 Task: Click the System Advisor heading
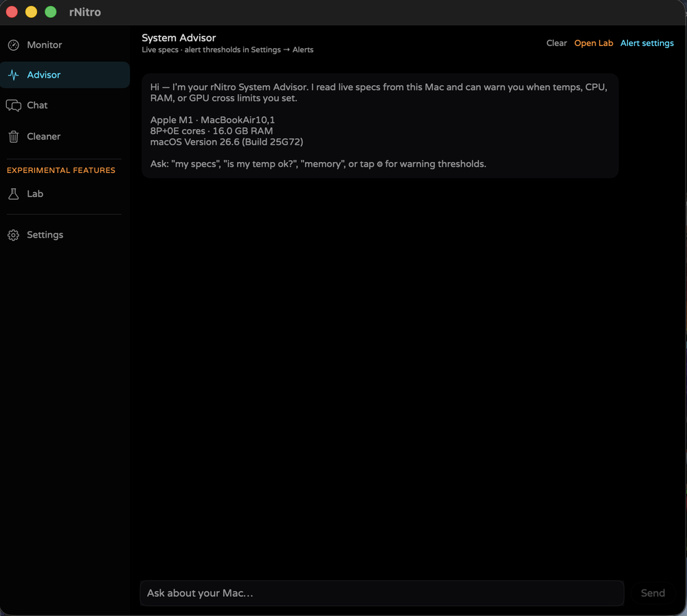[x=179, y=38]
